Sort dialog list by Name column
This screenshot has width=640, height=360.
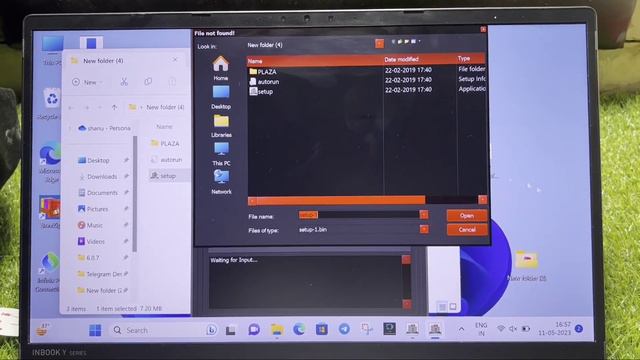[x=315, y=61]
